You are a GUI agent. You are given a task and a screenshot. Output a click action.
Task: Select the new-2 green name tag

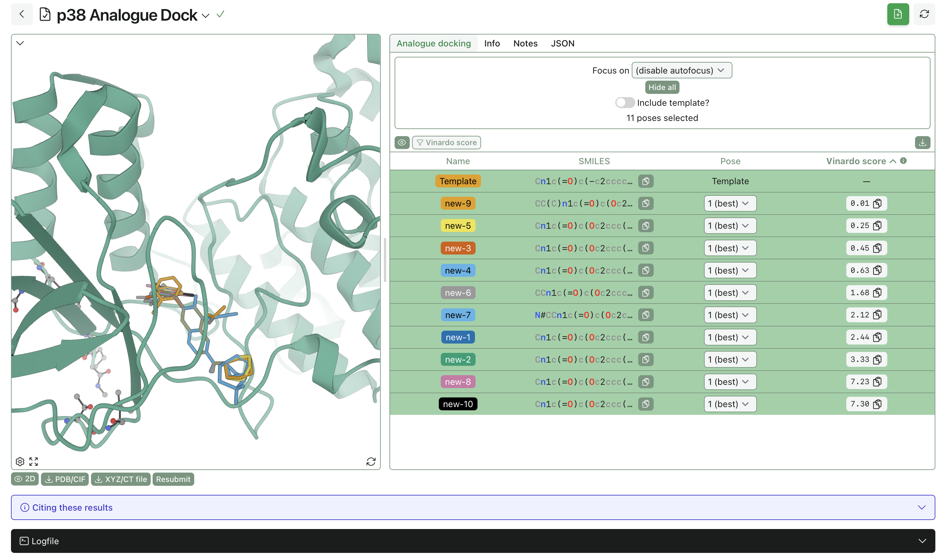(458, 359)
